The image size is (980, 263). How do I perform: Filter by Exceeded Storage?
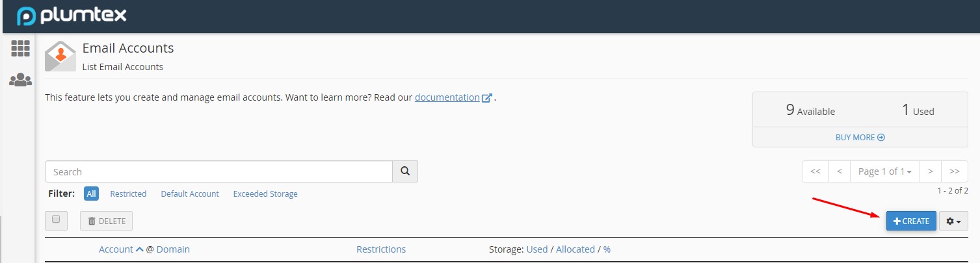tap(265, 194)
